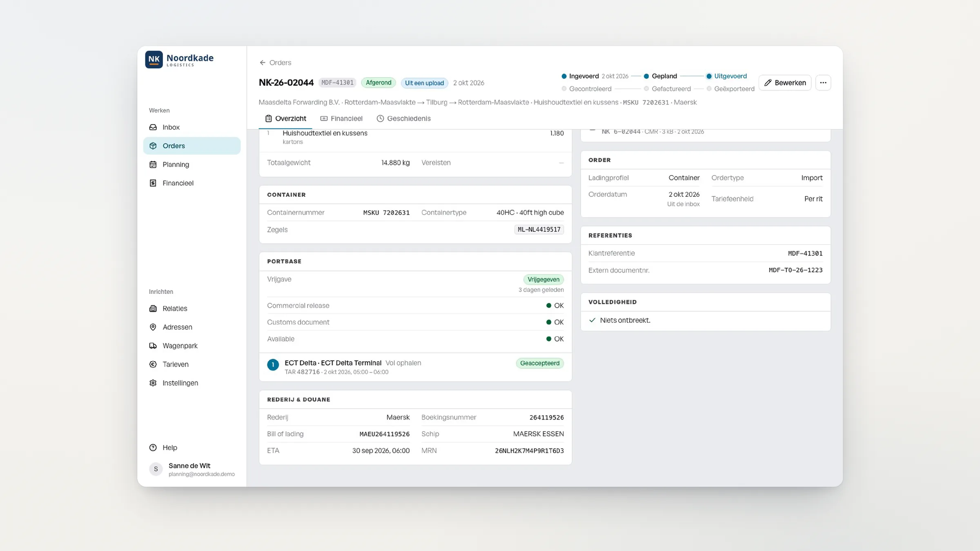Screen dimensions: 980x551
Task: Click bill of lading MAEU264119526
Action: coord(384,434)
